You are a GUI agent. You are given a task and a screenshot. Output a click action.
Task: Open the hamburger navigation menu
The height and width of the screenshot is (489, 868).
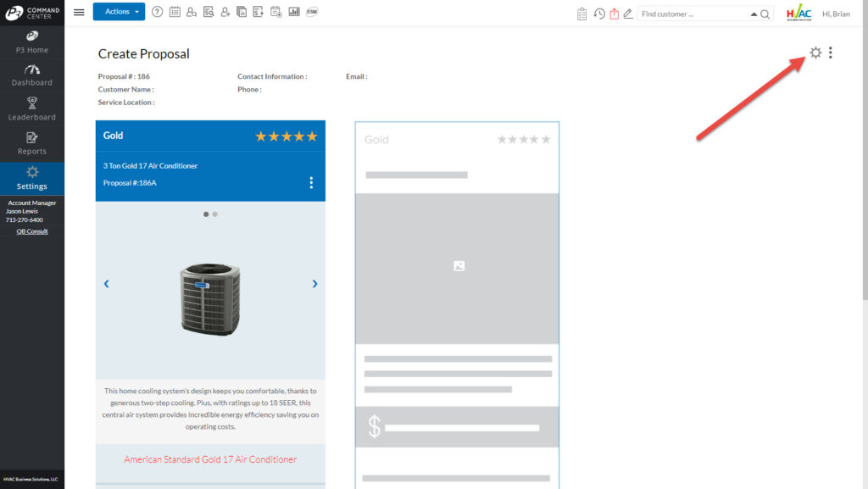tap(79, 13)
